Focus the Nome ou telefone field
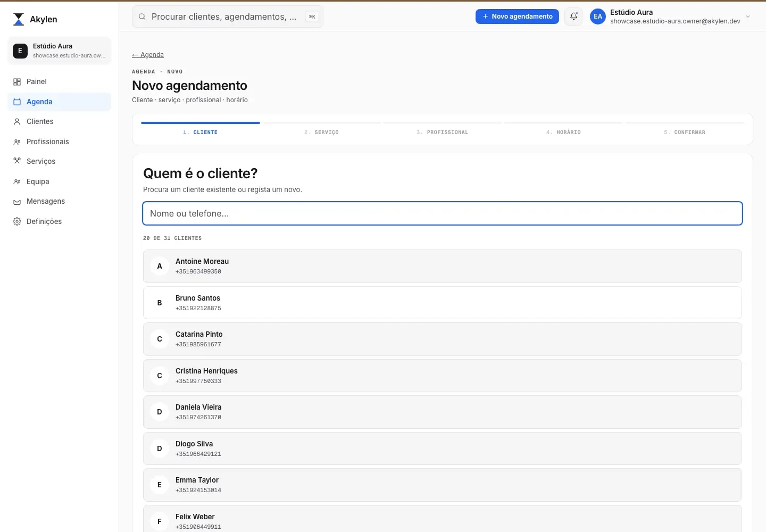 (443, 213)
